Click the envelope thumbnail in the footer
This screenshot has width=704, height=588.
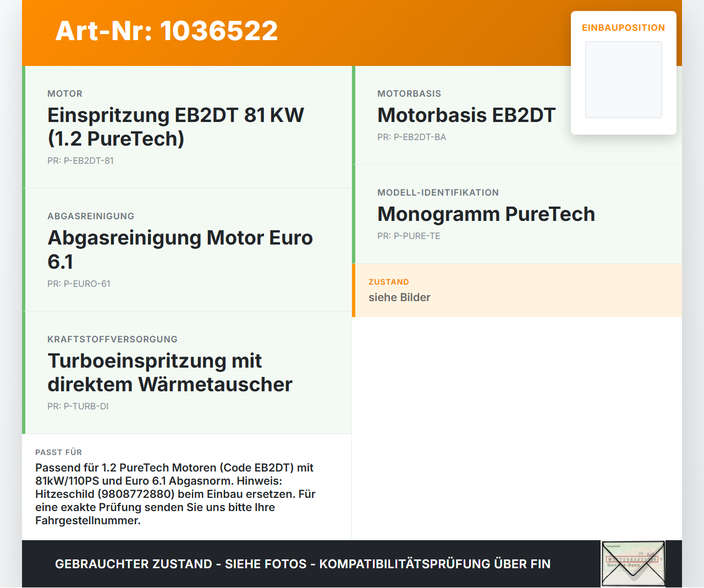(x=633, y=564)
